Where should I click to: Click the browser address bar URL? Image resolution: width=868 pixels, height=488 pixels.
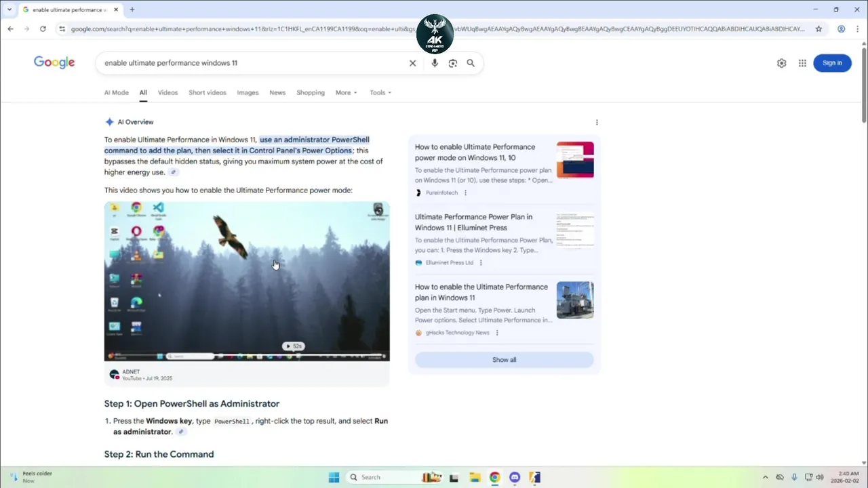[x=437, y=29]
